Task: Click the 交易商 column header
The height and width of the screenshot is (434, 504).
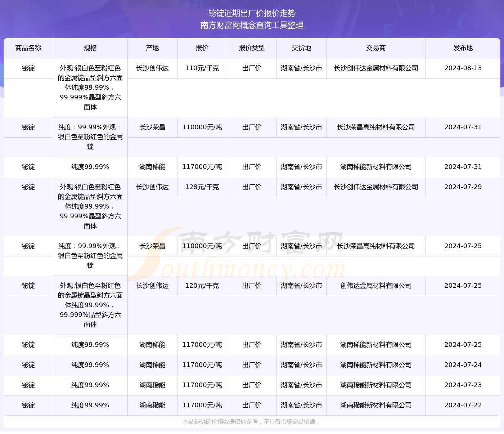Action: (x=376, y=48)
